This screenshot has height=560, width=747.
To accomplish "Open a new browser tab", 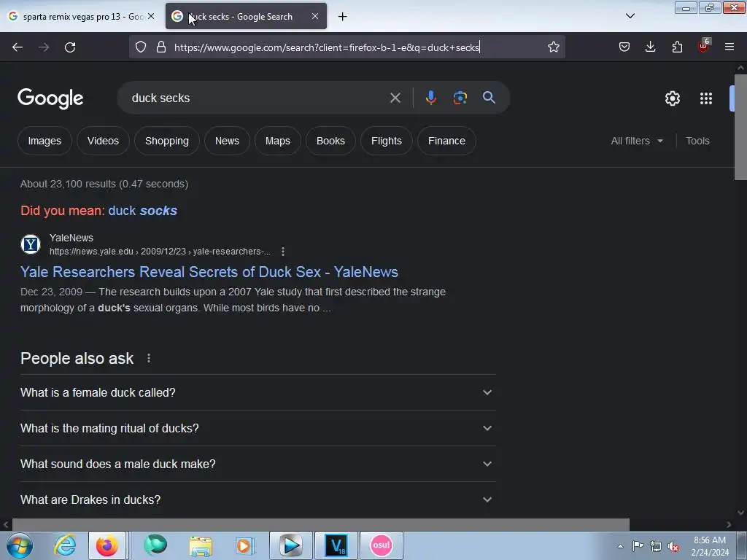I will coord(343,17).
